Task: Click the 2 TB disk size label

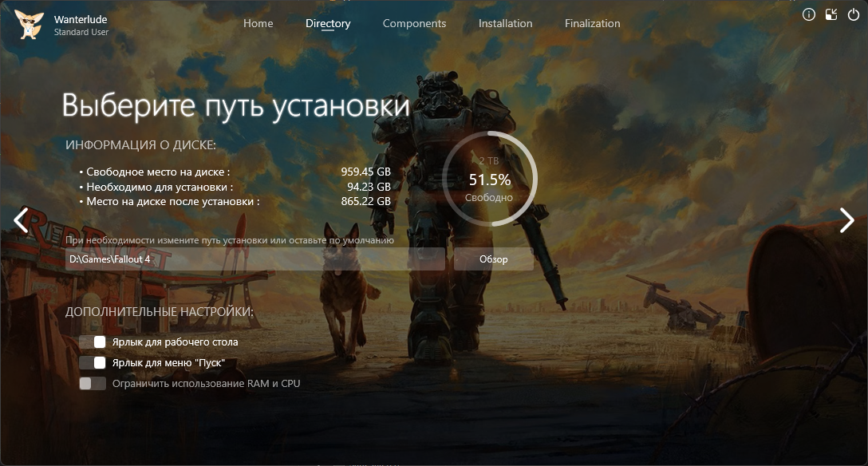Action: click(489, 160)
